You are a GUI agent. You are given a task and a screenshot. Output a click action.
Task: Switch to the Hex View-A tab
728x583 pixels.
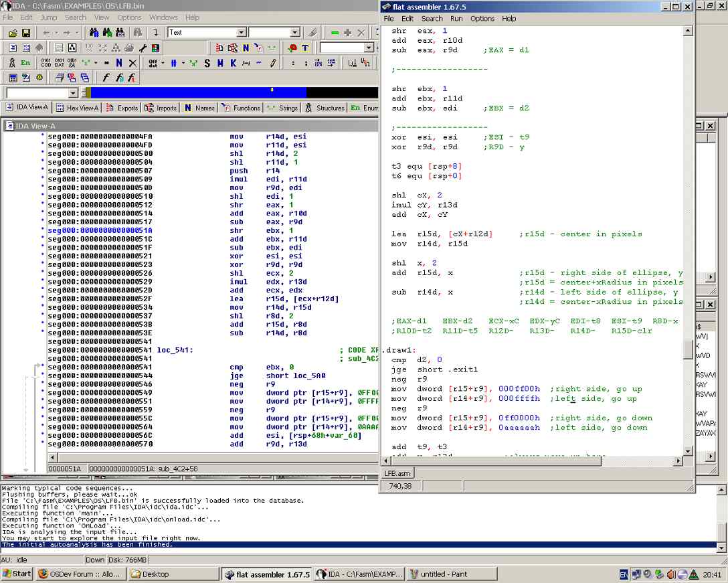(x=78, y=108)
